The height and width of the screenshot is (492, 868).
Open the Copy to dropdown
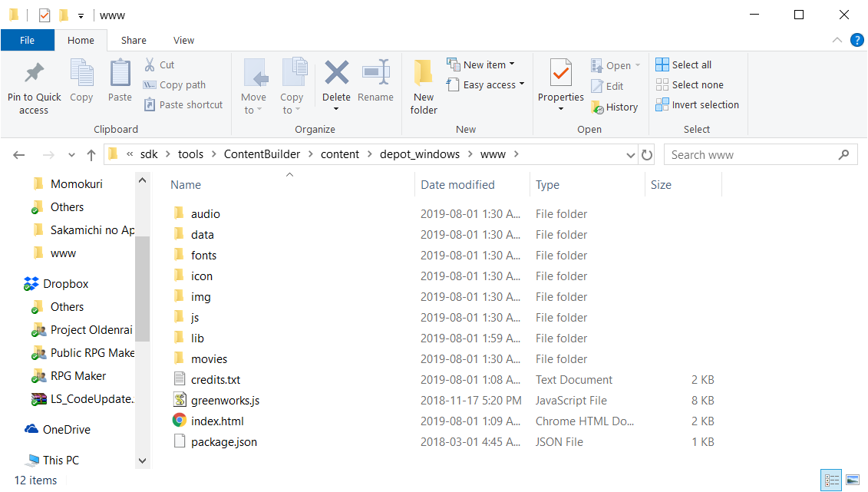(292, 87)
